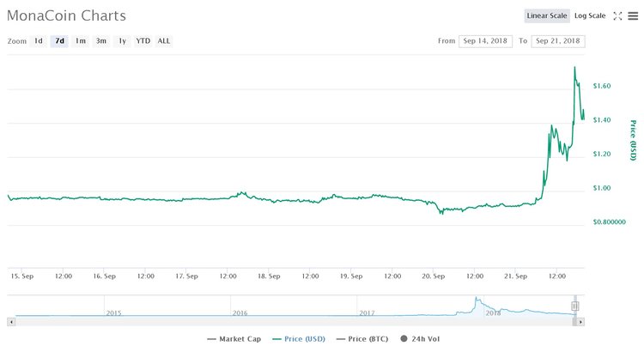Click the 21. Sep date label
Screen dimensions: 644x346
[x=515, y=276]
